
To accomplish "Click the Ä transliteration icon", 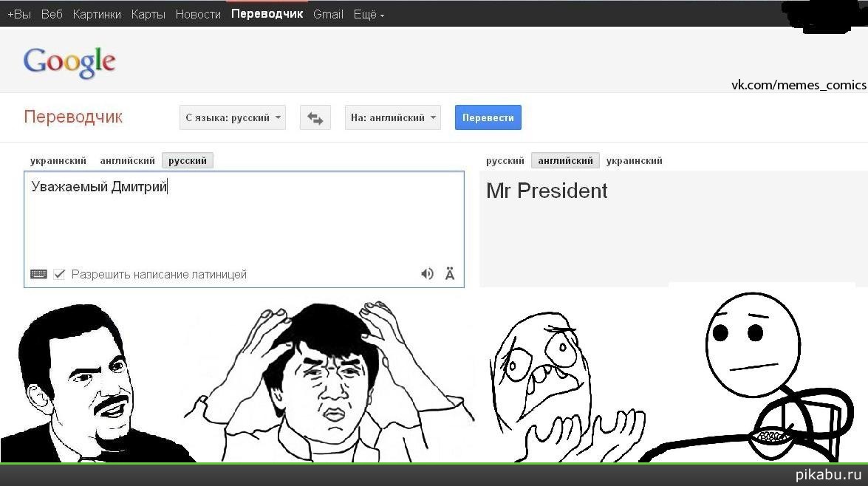I will 449,273.
